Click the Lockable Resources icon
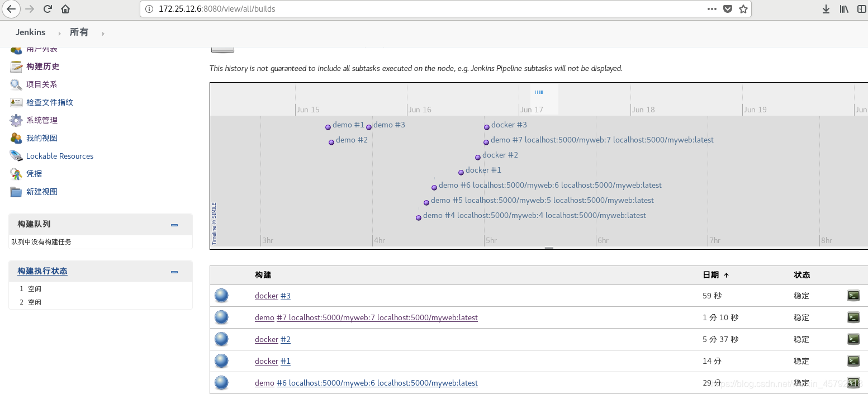Image resolution: width=868 pixels, height=394 pixels. (16, 156)
